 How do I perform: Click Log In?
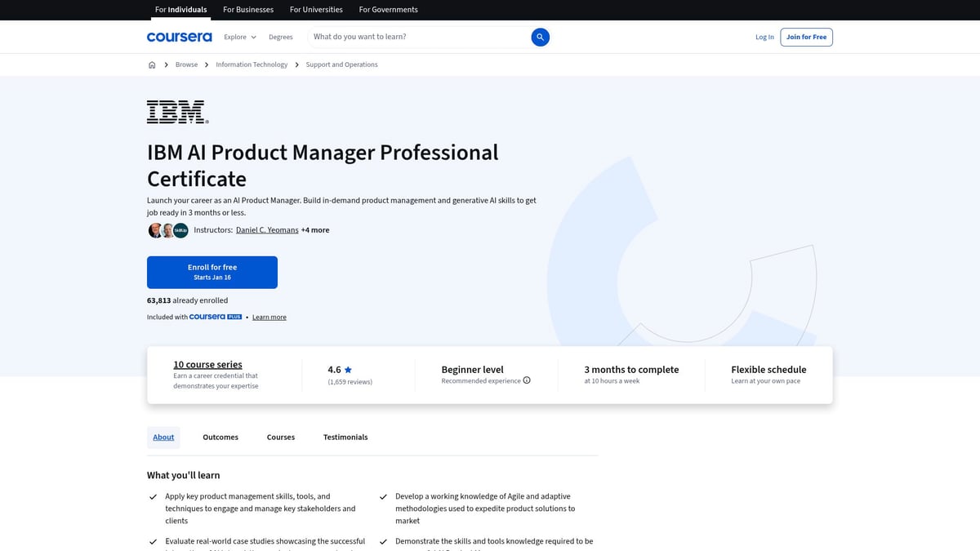tap(764, 37)
